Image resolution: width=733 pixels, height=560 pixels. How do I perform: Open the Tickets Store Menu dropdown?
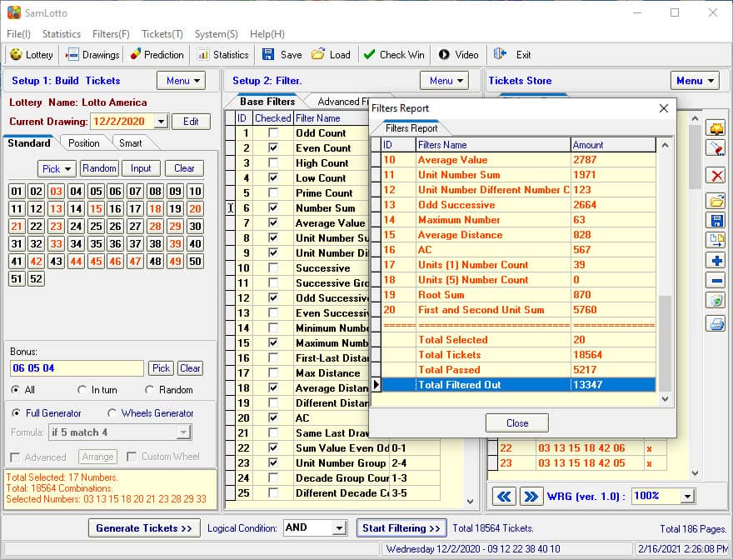coord(696,81)
